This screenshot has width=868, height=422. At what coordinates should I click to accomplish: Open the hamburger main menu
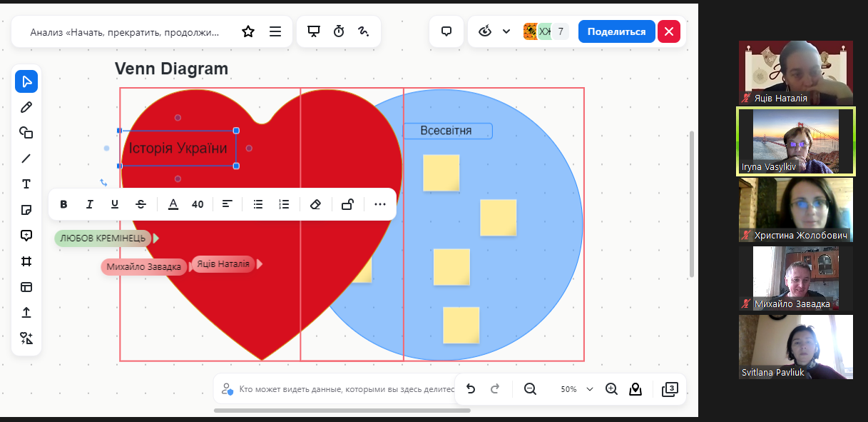point(275,31)
